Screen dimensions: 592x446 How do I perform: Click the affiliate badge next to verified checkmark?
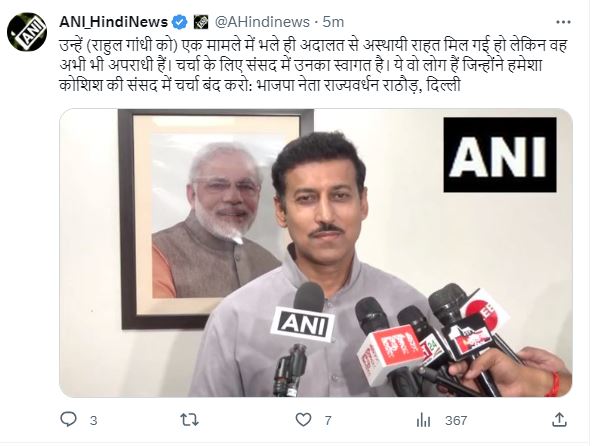click(201, 22)
